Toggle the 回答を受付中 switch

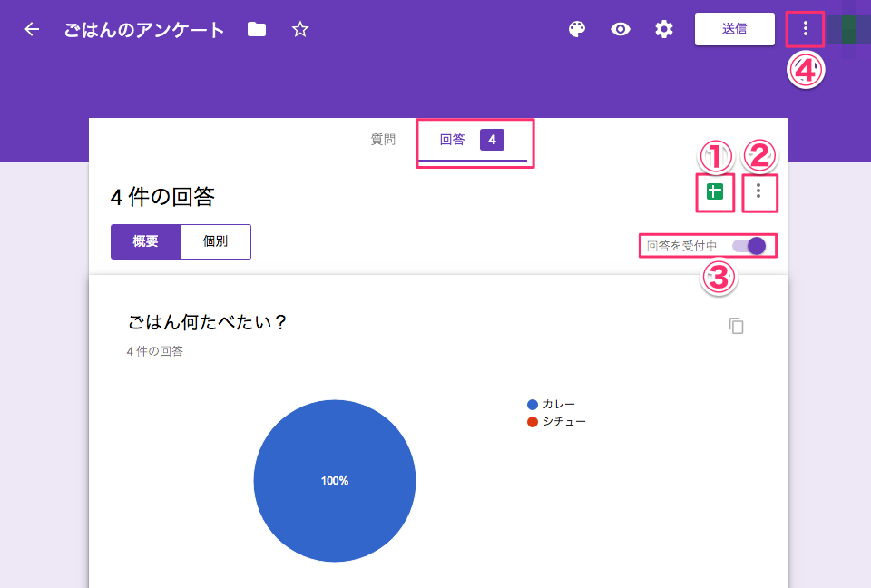tap(749, 246)
